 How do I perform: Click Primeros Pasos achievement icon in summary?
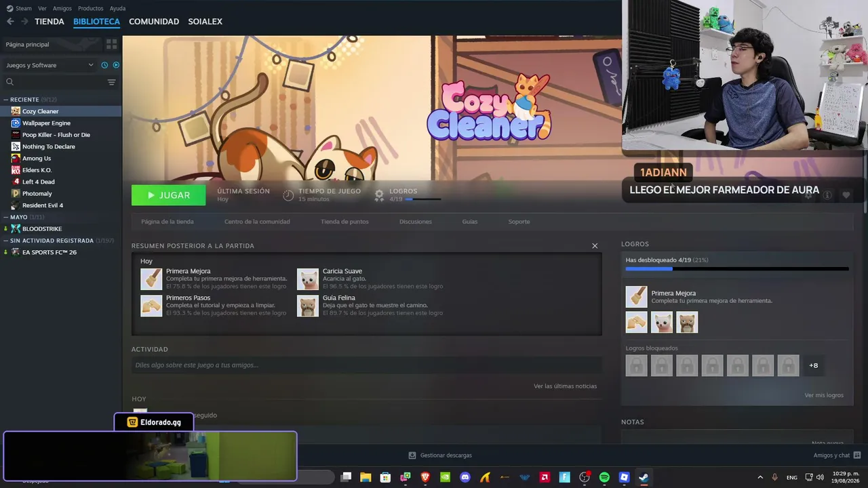tap(151, 306)
